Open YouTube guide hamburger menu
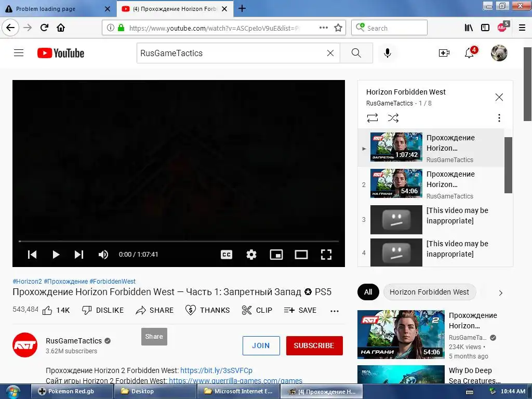The height and width of the screenshot is (399, 532). tap(19, 53)
